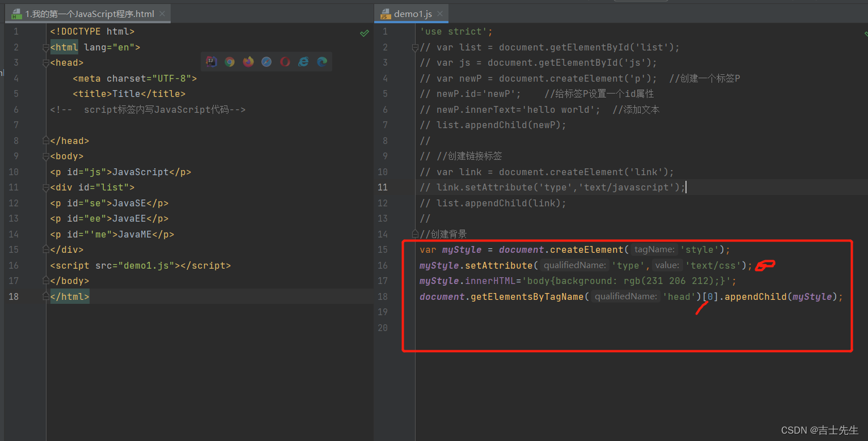Open page in Firefox browser
Image resolution: width=868 pixels, height=441 pixels.
[248, 62]
